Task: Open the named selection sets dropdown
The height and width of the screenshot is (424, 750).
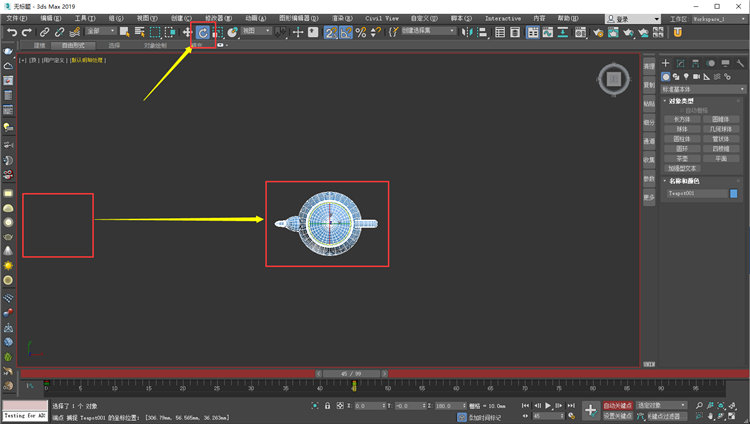Action: [x=428, y=31]
